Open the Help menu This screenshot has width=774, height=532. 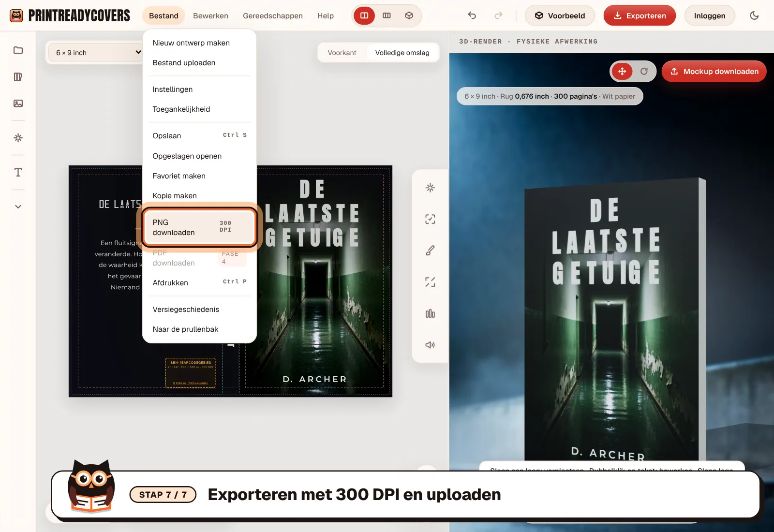pos(326,16)
